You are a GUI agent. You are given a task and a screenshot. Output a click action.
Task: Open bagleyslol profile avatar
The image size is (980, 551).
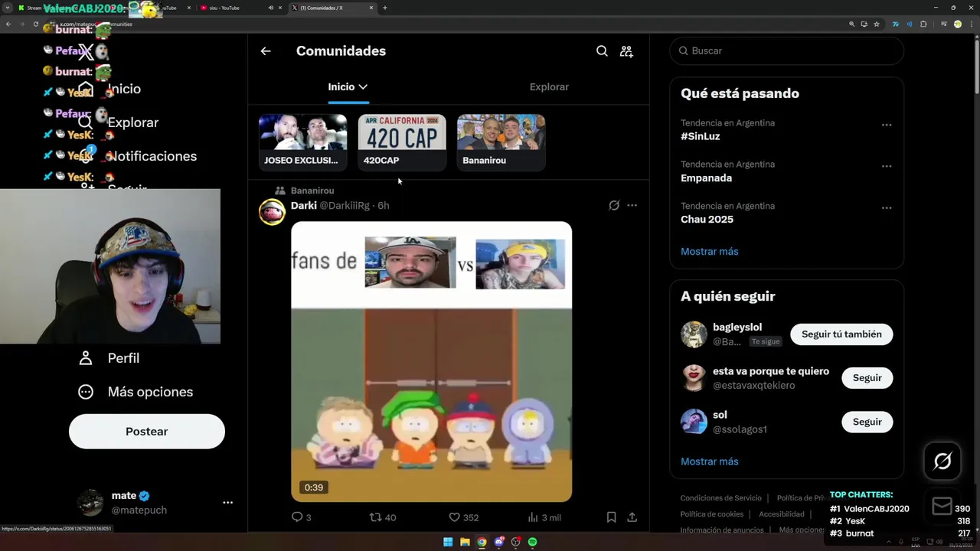694,334
